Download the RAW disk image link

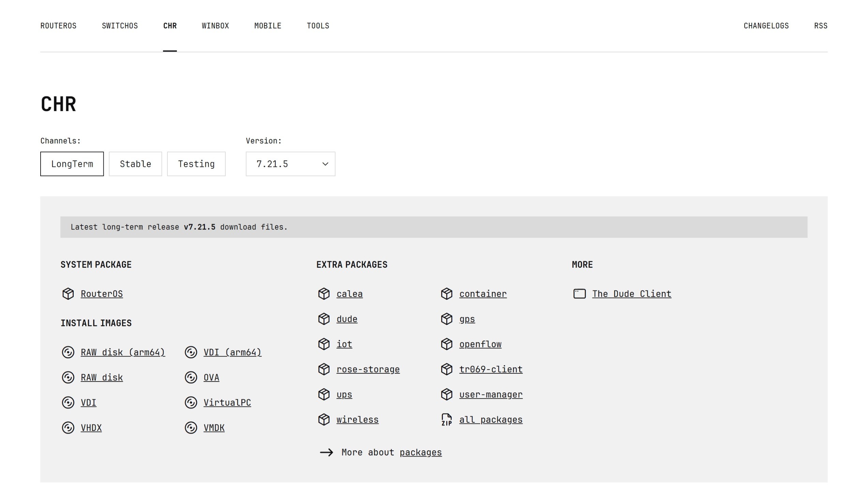click(102, 377)
